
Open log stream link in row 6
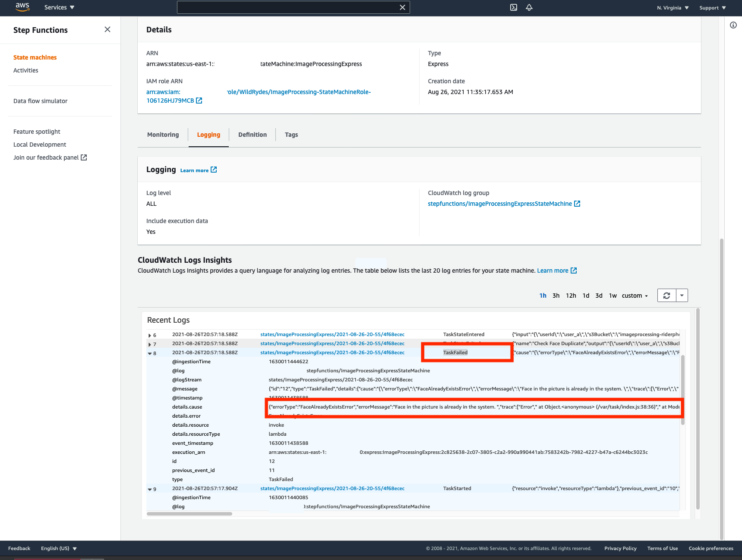pos(332,334)
